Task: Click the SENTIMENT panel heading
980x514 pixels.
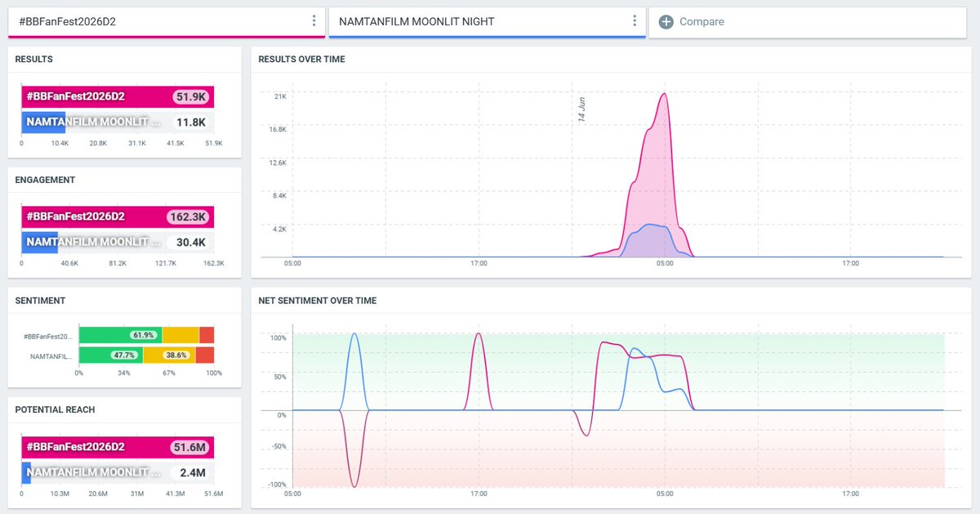Action: 40,301
